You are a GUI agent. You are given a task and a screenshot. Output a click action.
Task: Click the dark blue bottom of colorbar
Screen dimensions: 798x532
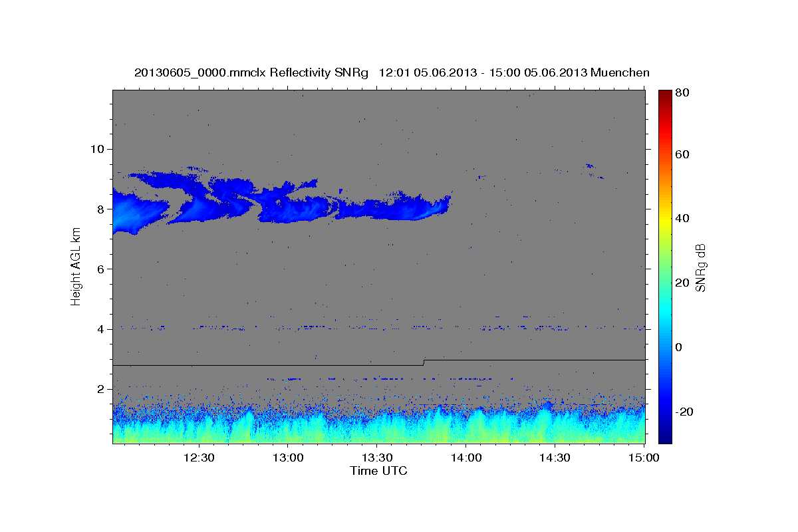pos(665,436)
